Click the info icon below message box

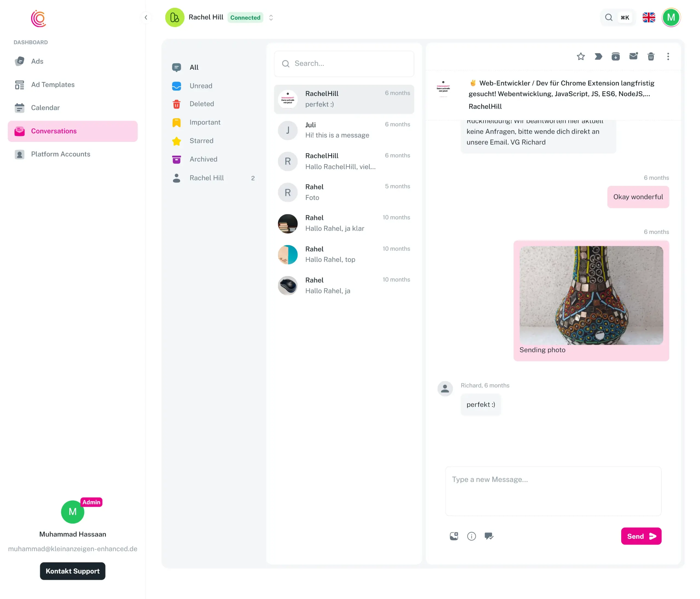click(471, 536)
